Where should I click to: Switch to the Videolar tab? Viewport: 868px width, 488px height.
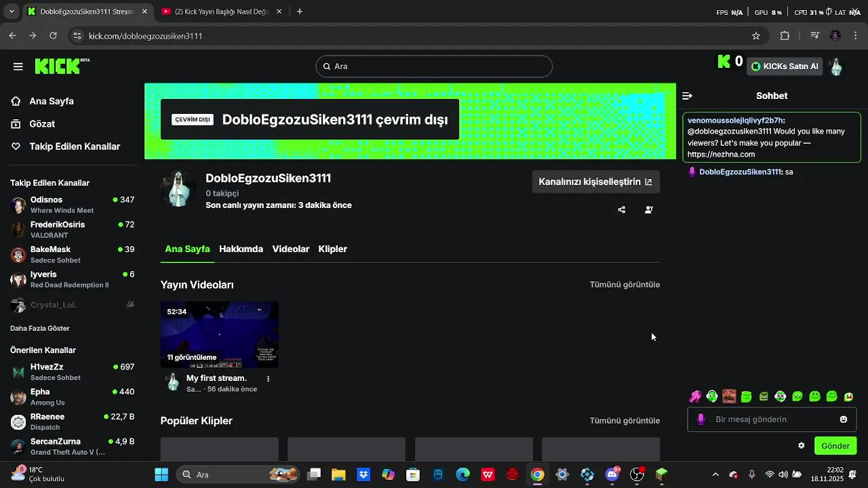coord(291,249)
